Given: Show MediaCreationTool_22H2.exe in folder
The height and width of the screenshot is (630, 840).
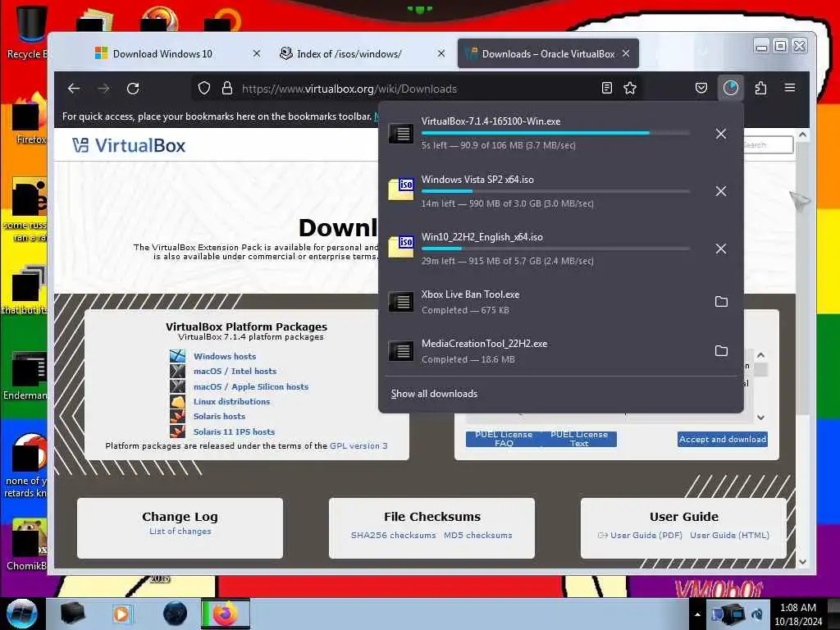Looking at the screenshot, I should pyautogui.click(x=721, y=351).
